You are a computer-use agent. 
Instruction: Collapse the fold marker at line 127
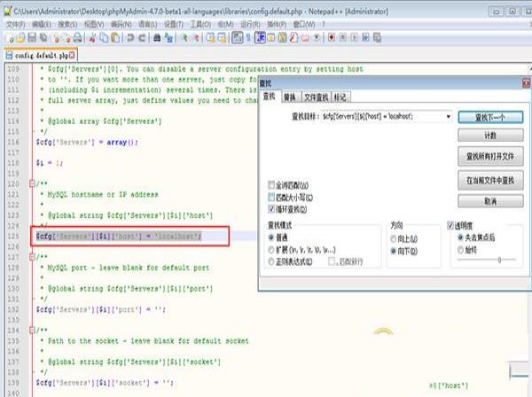[x=33, y=256]
